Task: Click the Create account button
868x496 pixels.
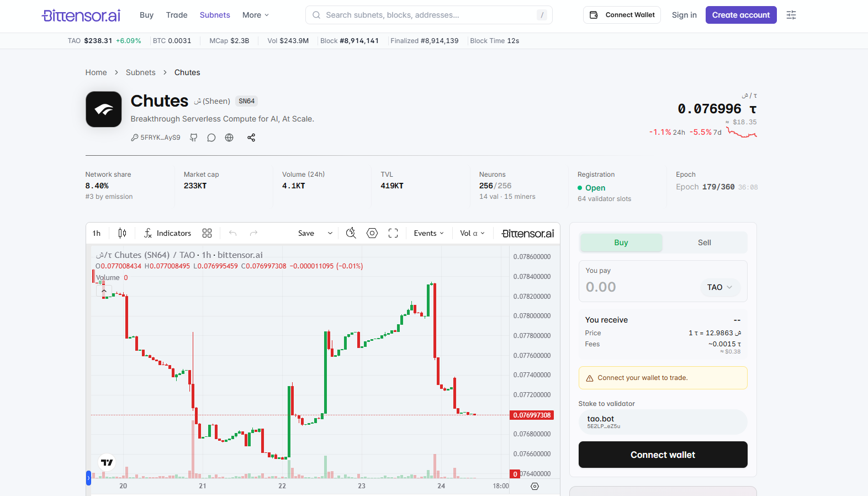Action: 741,15
